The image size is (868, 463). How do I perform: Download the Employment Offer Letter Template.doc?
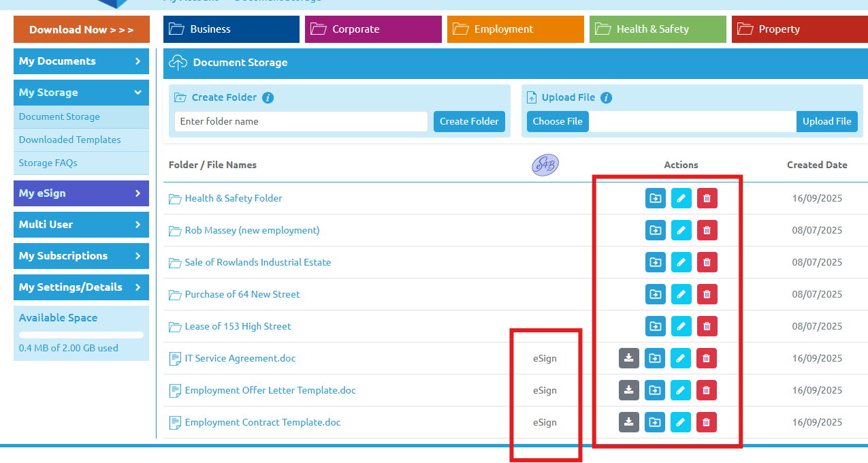coord(628,390)
